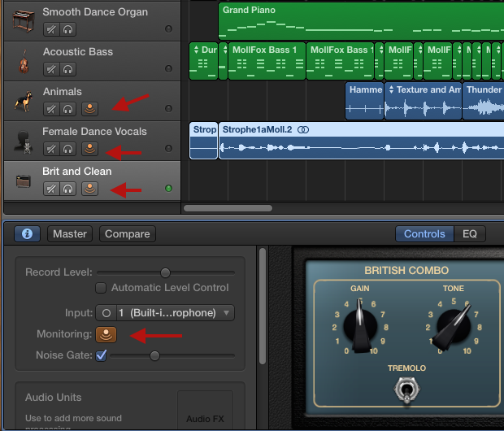
Task: Enable recording on Animals track
Action: [x=168, y=108]
